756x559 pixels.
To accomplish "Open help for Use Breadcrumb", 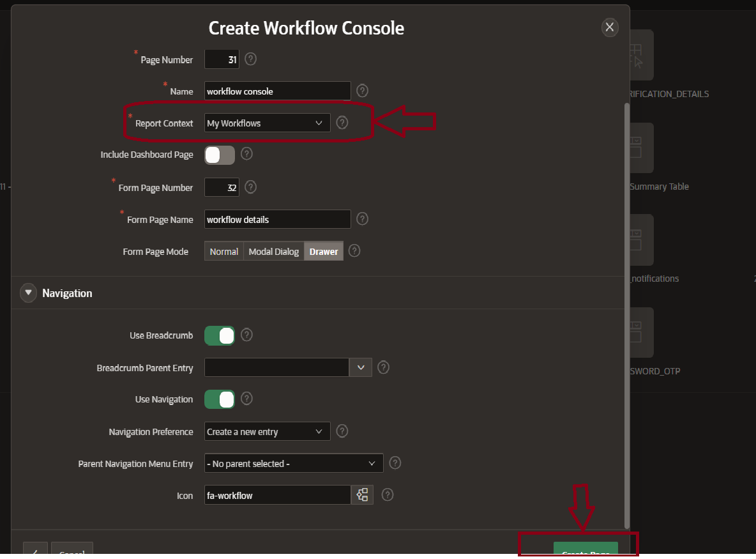I will pyautogui.click(x=246, y=335).
